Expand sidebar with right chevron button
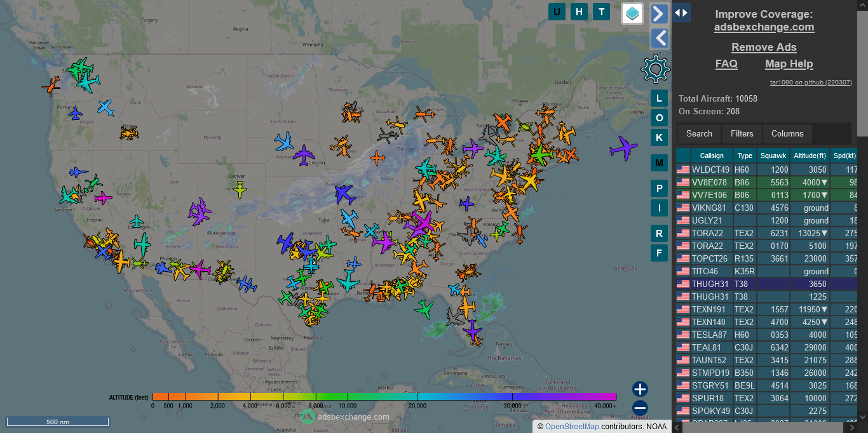868x433 pixels. click(660, 13)
